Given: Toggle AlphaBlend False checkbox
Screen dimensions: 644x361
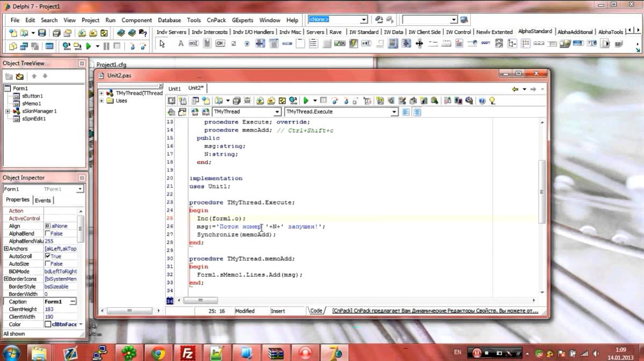Looking at the screenshot, I should click(48, 234).
